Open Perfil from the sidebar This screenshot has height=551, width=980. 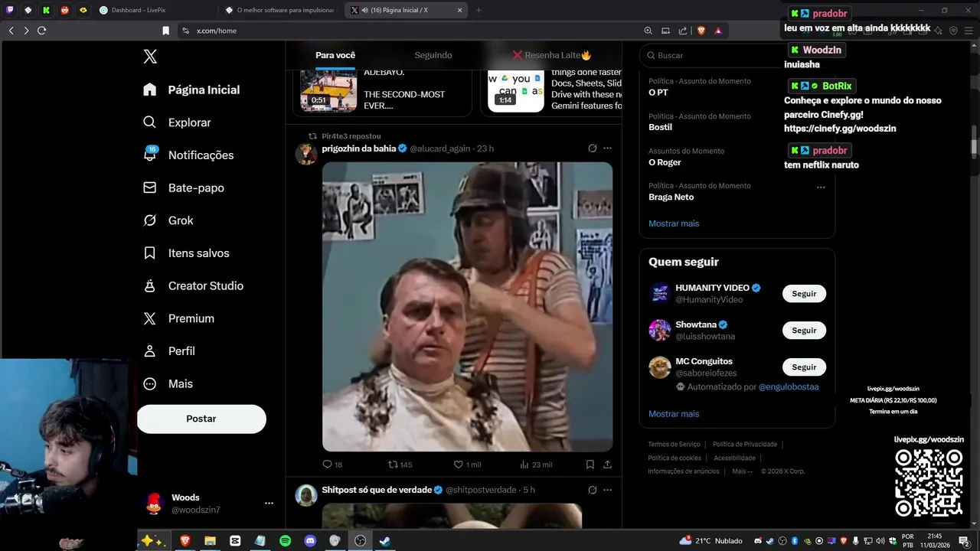[x=170, y=351]
